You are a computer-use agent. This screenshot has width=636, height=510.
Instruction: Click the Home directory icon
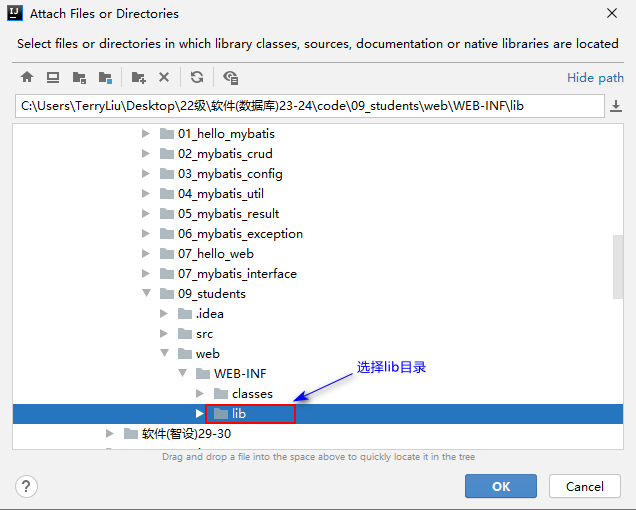27,77
